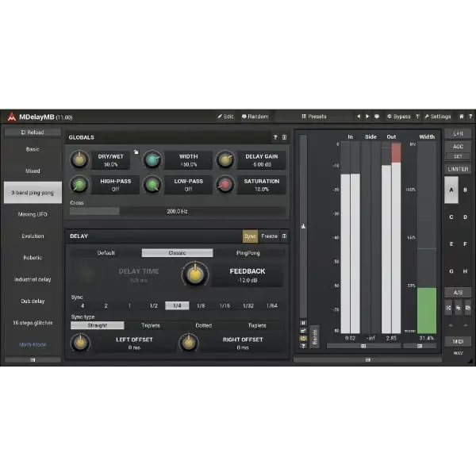Expand the L+R channel mode selector
The width and height of the screenshot is (476, 476).
tap(458, 134)
